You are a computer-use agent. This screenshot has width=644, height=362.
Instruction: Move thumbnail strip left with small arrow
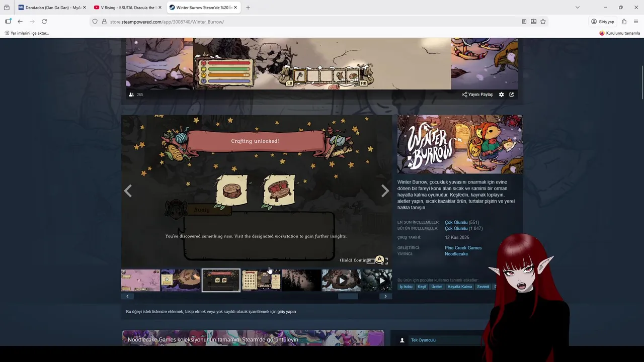(127, 296)
